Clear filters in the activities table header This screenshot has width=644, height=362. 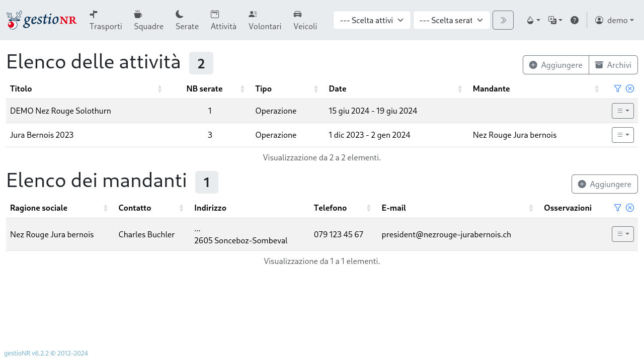pyautogui.click(x=629, y=88)
